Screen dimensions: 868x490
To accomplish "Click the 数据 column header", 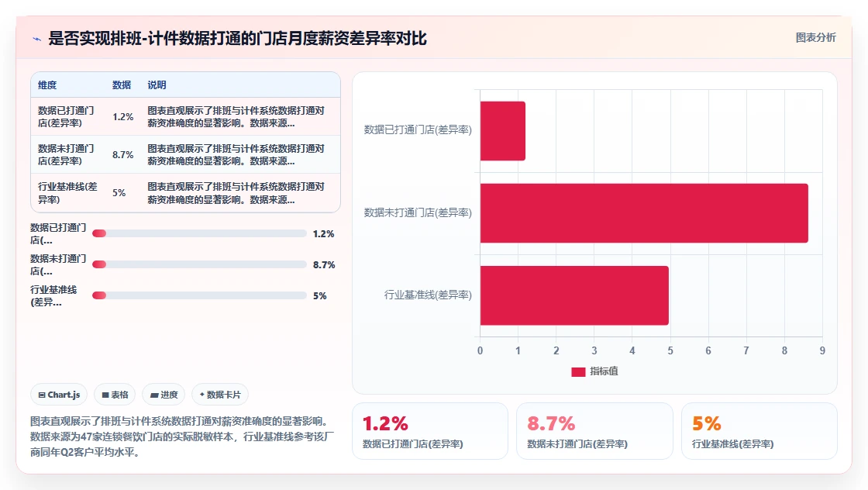I will (122, 85).
